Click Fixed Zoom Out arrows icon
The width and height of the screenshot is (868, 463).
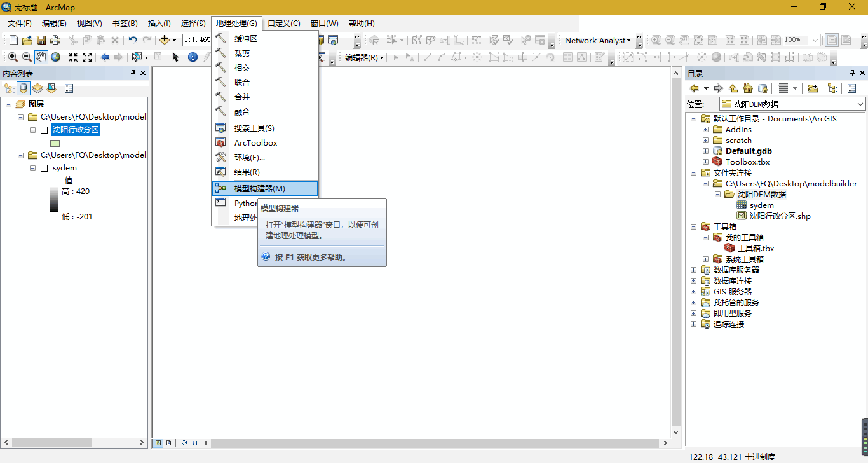coord(87,57)
